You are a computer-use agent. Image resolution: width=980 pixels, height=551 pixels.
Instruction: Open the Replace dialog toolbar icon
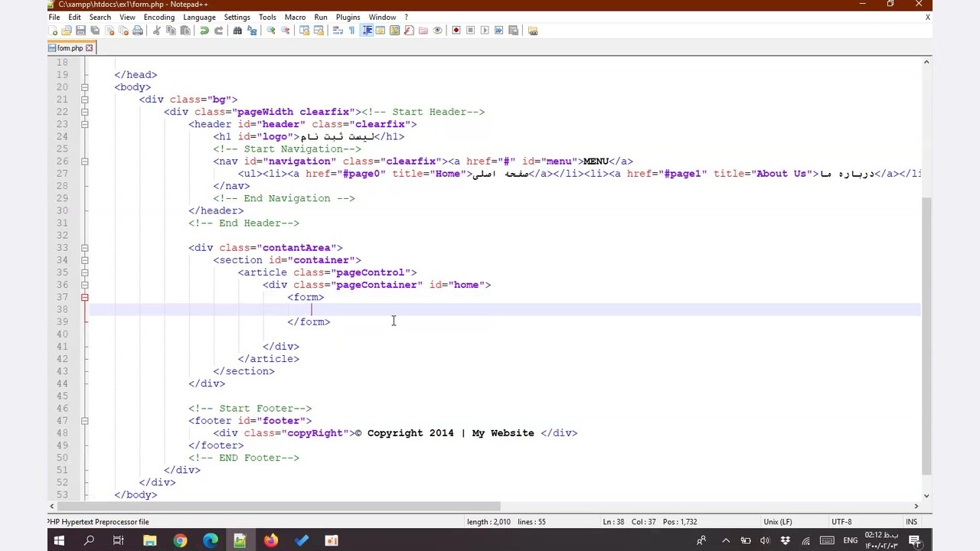coord(252,31)
